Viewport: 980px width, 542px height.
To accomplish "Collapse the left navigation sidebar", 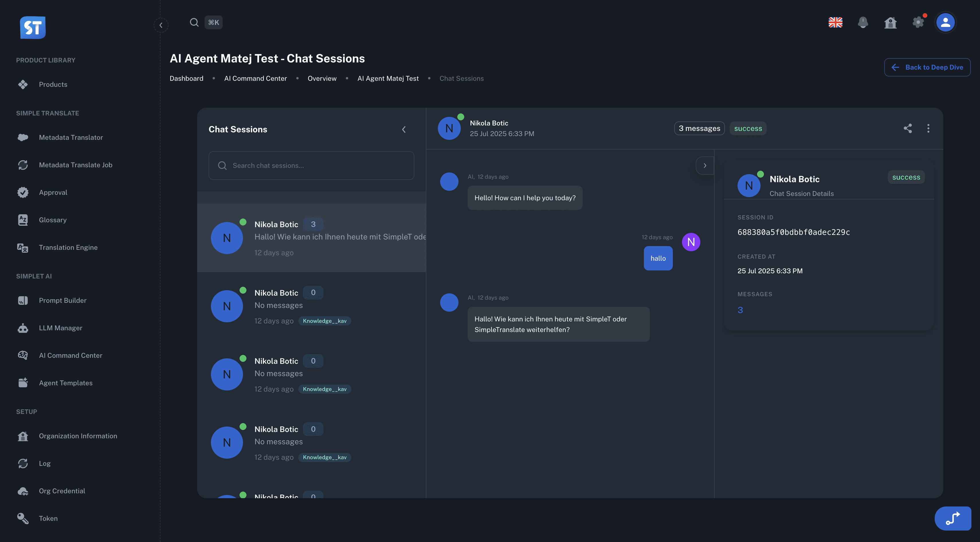I will [x=161, y=25].
